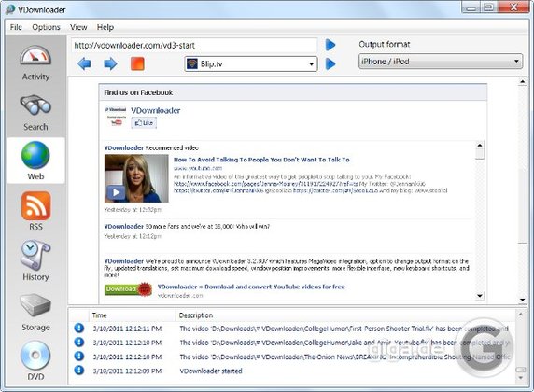Screen dimensions: 534x392
Task: Click browser page scrollbar up arrow
Action: pyautogui.click(x=523, y=81)
